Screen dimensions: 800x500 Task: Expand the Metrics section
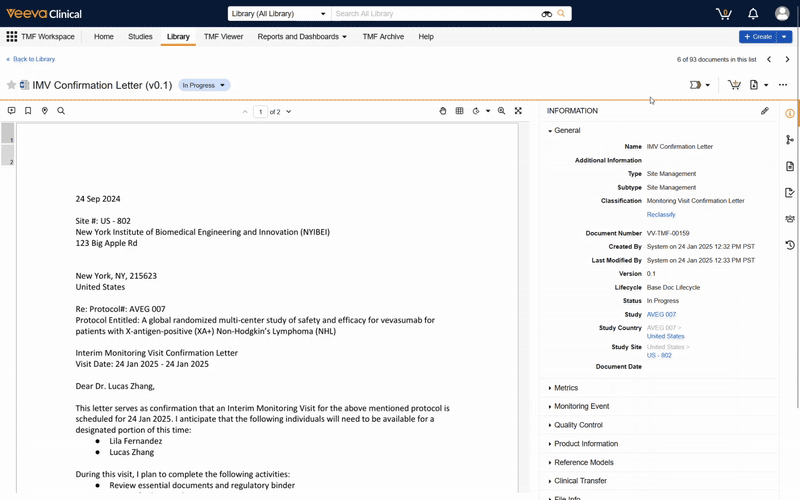563,388
